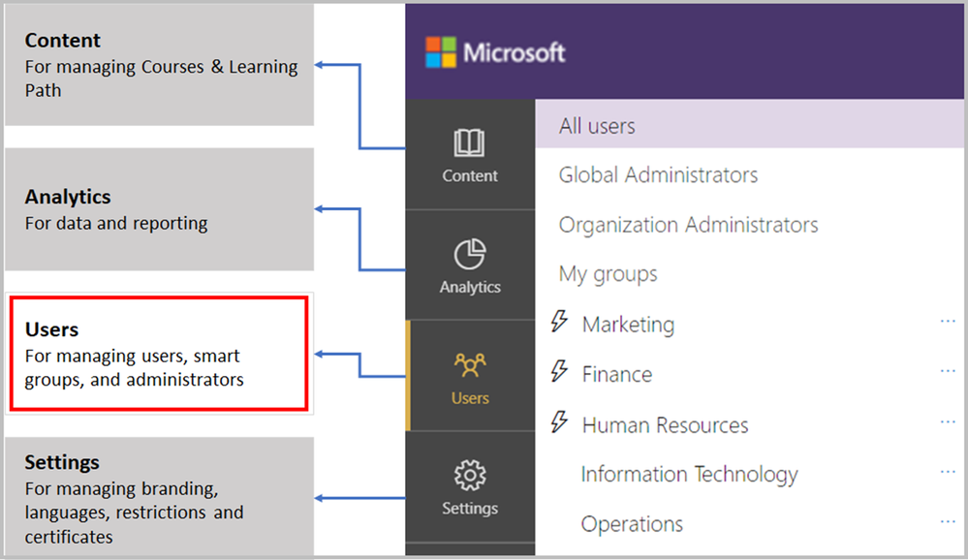968x560 pixels.
Task: Open the more options ellipsis for Marketing
Action: (948, 321)
